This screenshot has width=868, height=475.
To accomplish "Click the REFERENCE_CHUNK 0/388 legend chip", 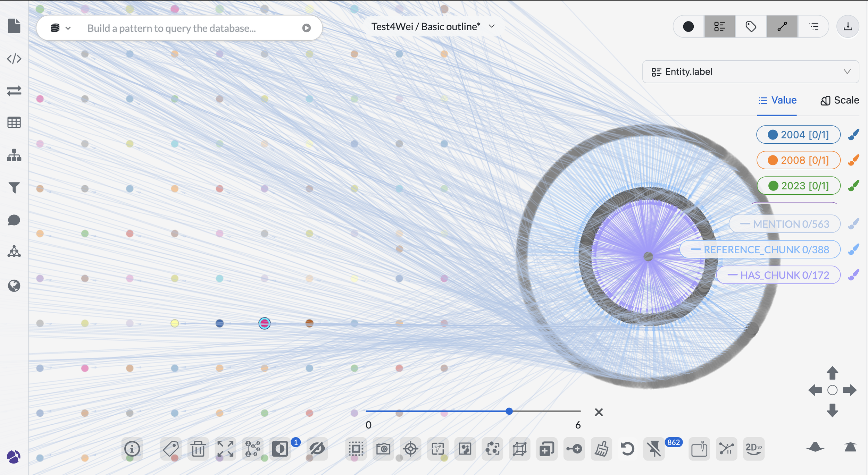I will (x=760, y=250).
